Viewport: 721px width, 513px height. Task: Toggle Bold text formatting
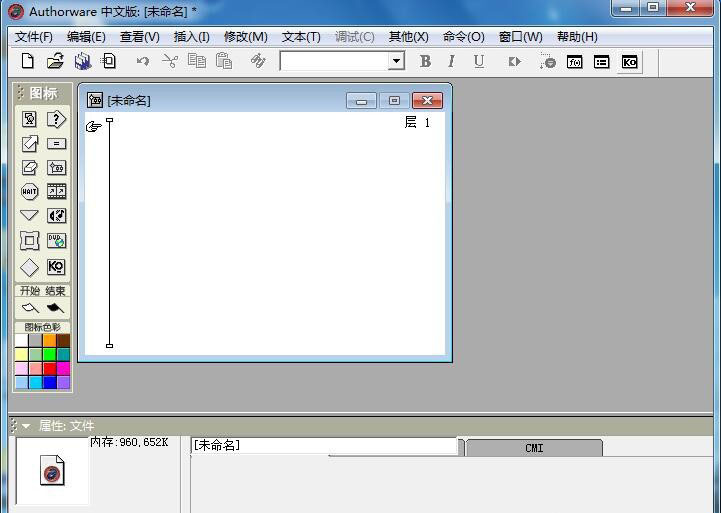point(425,61)
